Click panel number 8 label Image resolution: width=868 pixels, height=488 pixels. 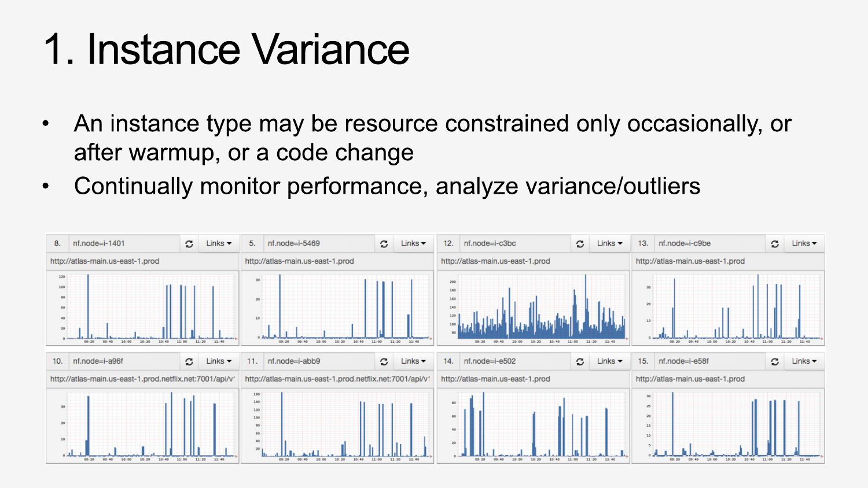click(x=57, y=244)
